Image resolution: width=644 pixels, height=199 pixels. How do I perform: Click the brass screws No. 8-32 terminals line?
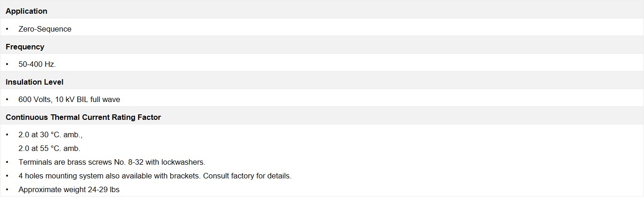pos(112,162)
